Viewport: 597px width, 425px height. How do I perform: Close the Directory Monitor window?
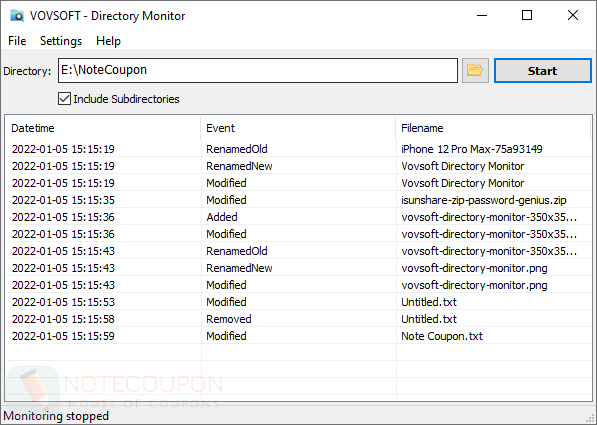[573, 16]
